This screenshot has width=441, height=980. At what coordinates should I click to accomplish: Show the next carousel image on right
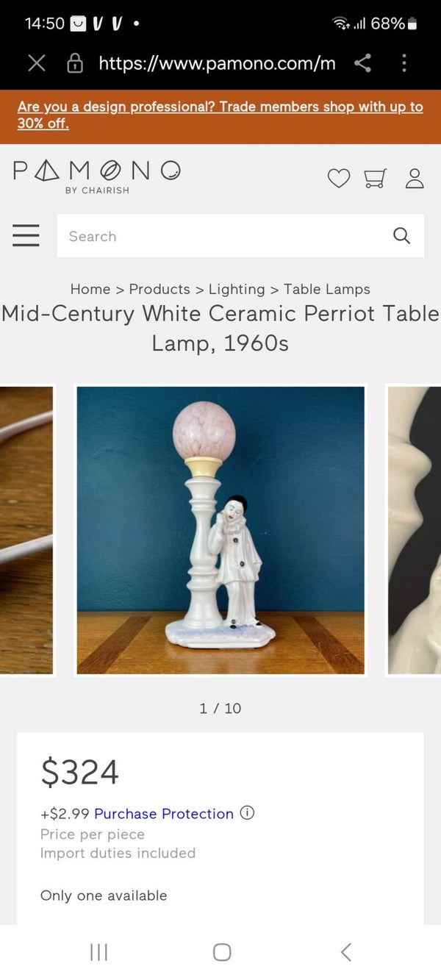click(414, 530)
